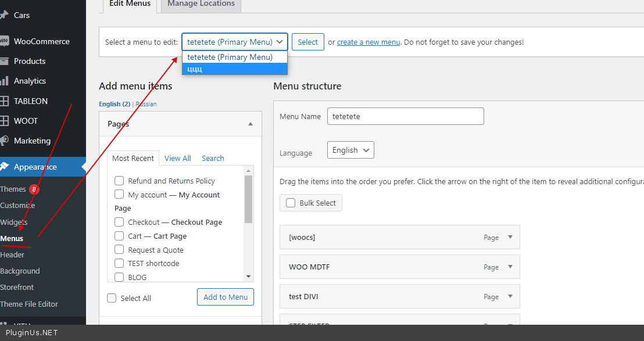
Task: Expand the [woocs] menu item arrow
Action: pyautogui.click(x=510, y=237)
